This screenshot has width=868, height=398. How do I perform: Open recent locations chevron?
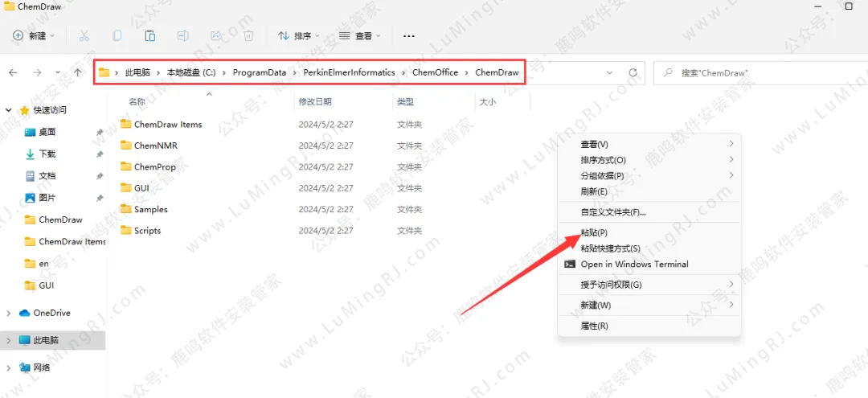tap(58, 72)
